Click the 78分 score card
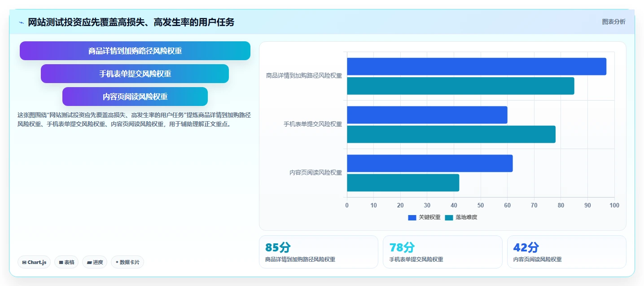 click(x=442, y=252)
